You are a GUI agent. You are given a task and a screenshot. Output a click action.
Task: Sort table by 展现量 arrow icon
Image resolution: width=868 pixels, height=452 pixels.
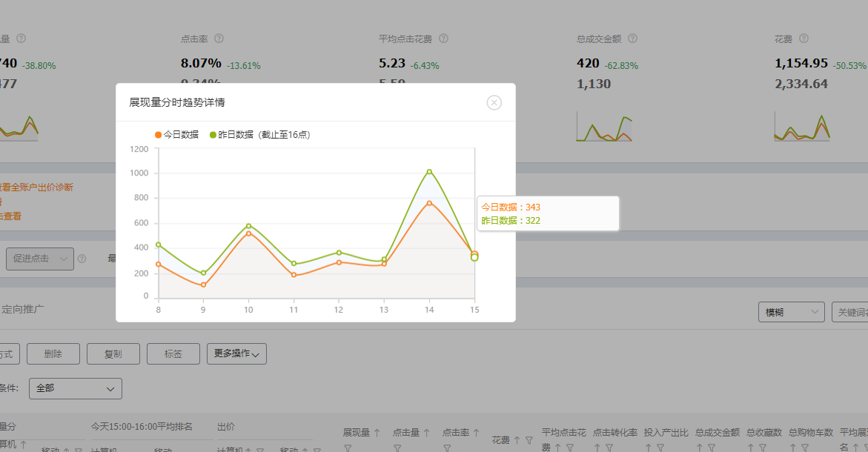click(x=377, y=433)
